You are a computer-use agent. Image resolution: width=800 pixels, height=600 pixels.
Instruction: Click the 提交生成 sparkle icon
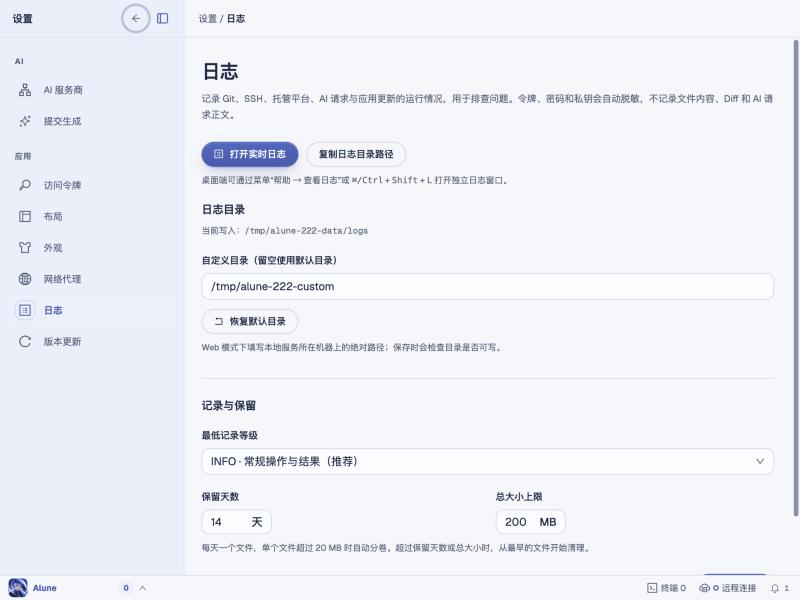[x=24, y=121]
